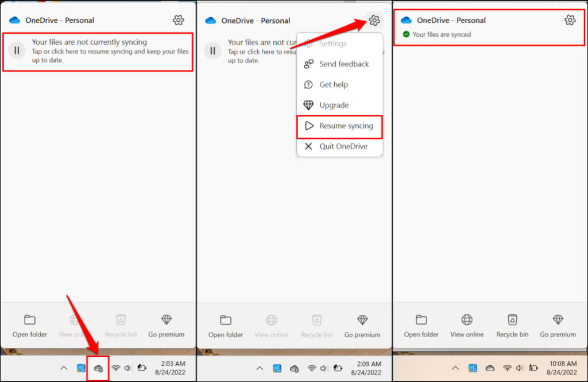The image size is (588, 382).
Task: Expand hidden tray icons chevron near 2:03 AM clock
Action: click(x=64, y=368)
